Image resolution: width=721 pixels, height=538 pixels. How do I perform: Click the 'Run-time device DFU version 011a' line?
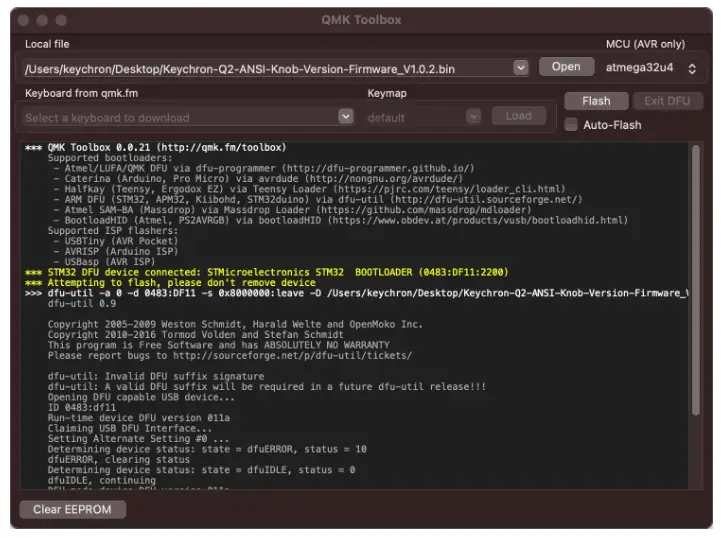click(138, 418)
